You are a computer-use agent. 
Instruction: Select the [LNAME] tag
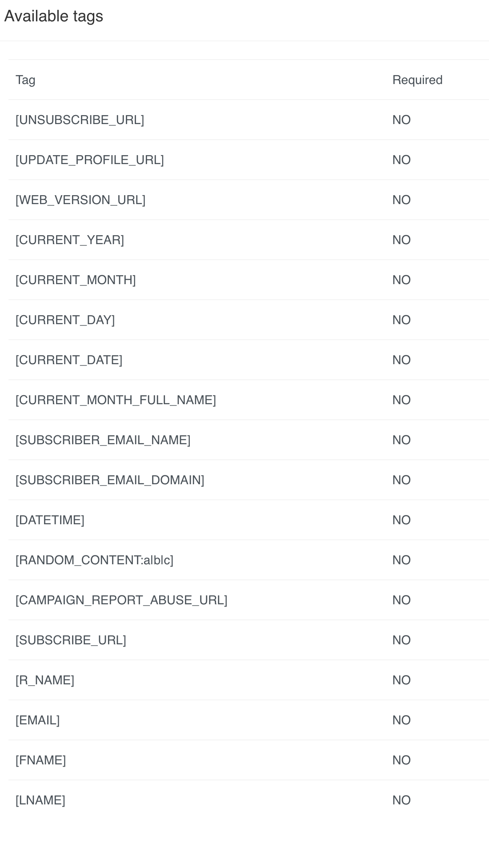pyautogui.click(x=40, y=800)
